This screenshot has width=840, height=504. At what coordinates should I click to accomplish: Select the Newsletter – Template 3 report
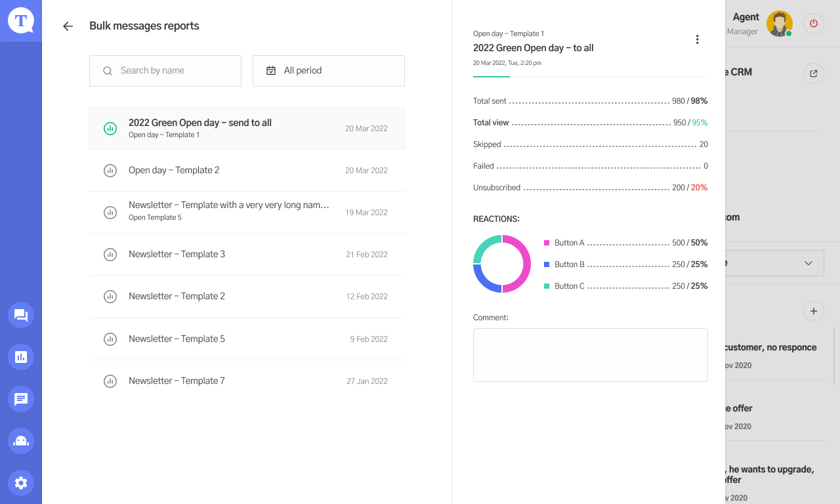[x=247, y=255]
